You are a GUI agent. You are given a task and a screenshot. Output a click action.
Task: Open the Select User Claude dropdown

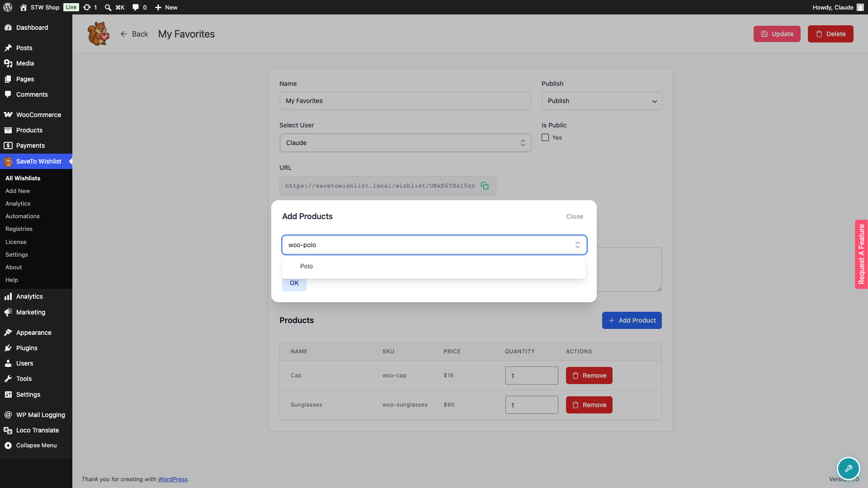pos(406,143)
